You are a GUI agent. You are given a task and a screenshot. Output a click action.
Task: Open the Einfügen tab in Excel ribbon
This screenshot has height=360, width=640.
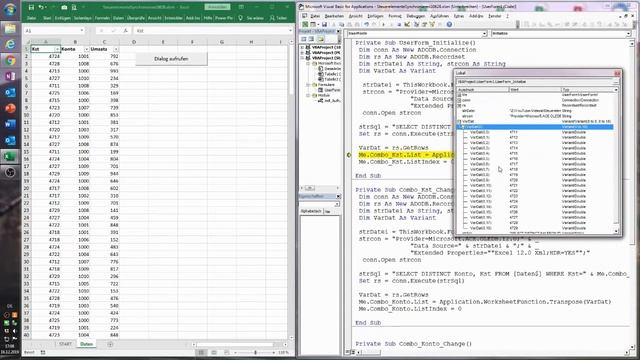coord(62,18)
